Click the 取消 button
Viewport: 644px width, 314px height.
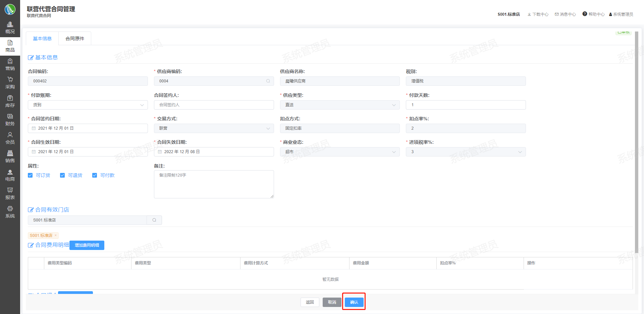click(x=332, y=302)
